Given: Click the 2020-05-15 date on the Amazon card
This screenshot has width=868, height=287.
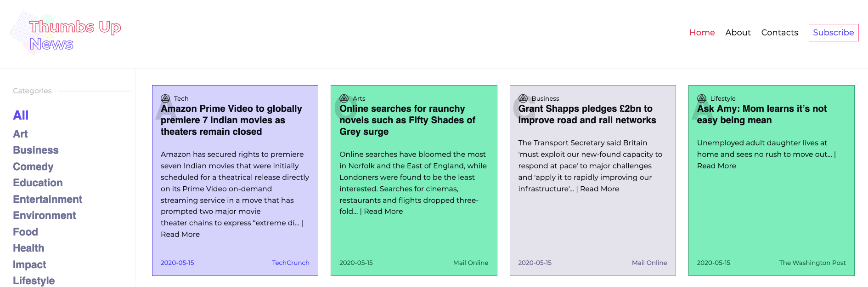Looking at the screenshot, I should click(x=177, y=263).
